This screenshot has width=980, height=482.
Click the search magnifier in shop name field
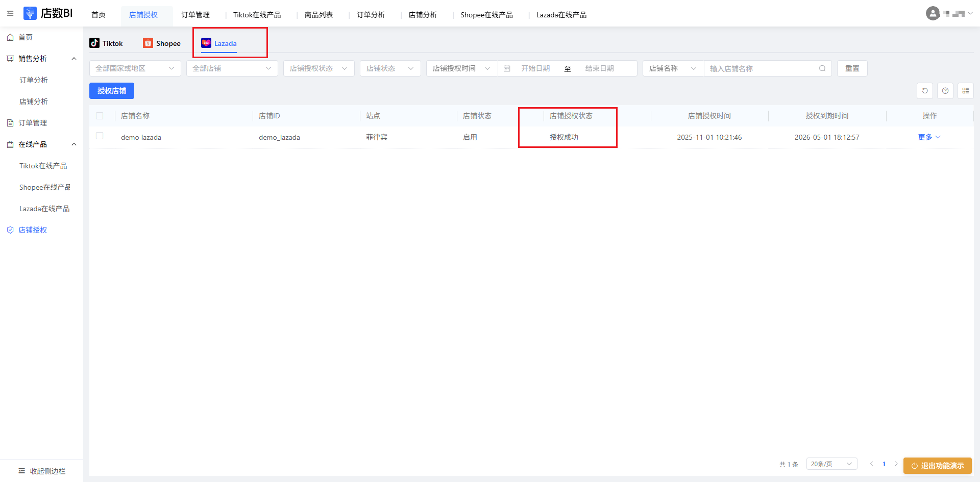(x=822, y=68)
